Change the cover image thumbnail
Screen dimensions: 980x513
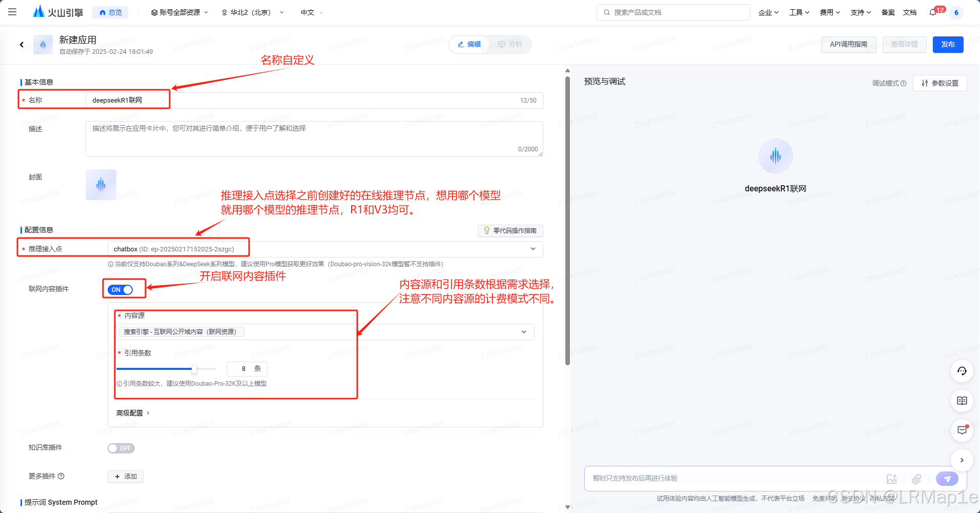101,185
